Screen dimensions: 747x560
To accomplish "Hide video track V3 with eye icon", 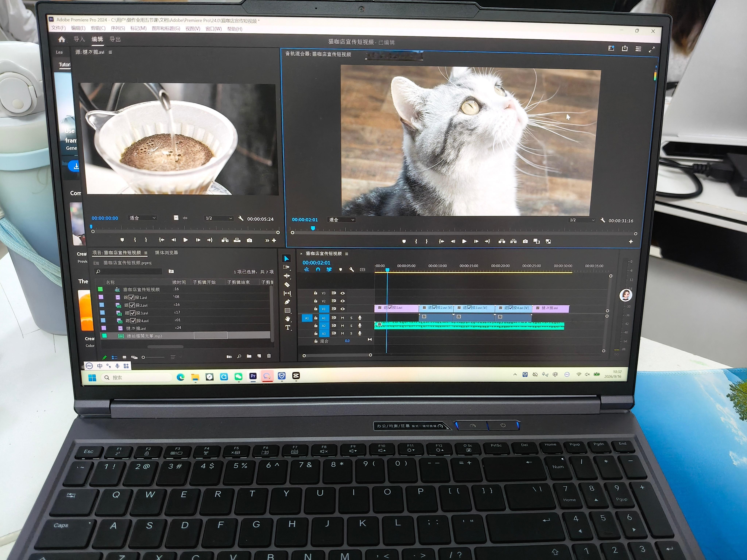I will [343, 293].
